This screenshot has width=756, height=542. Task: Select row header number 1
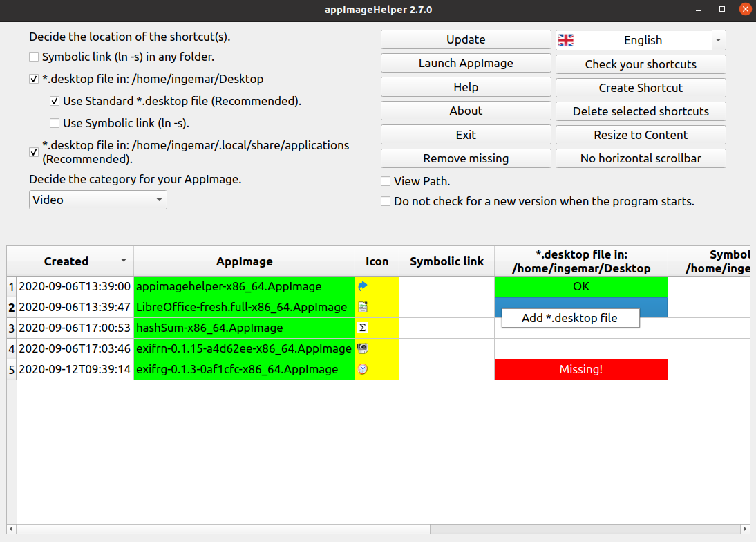[12, 286]
